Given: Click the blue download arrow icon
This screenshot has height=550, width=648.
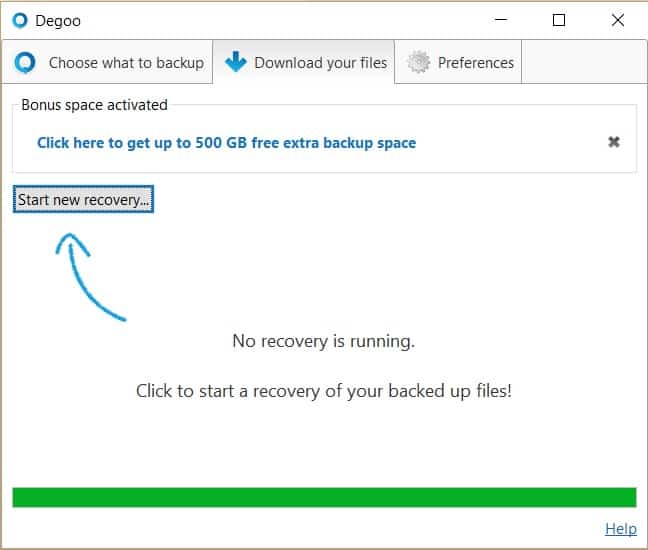Looking at the screenshot, I should (236, 62).
